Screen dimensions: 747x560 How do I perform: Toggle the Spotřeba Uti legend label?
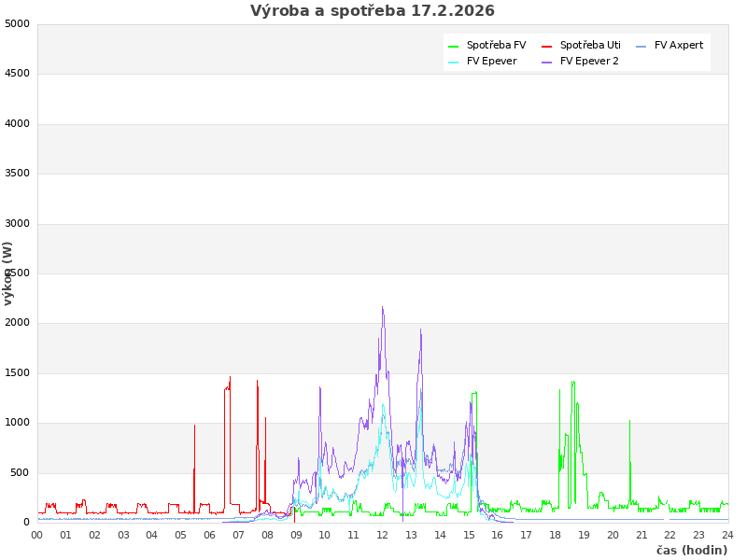[x=590, y=46]
